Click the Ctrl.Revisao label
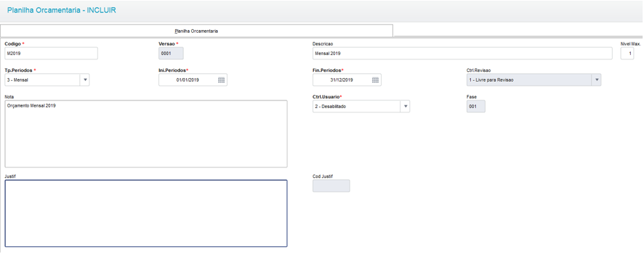This screenshot has height=256, width=644. point(479,70)
